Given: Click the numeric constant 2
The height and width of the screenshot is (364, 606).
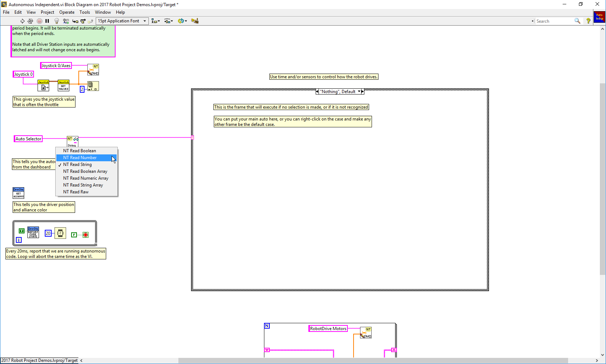Looking at the screenshot, I should click(x=82, y=89).
